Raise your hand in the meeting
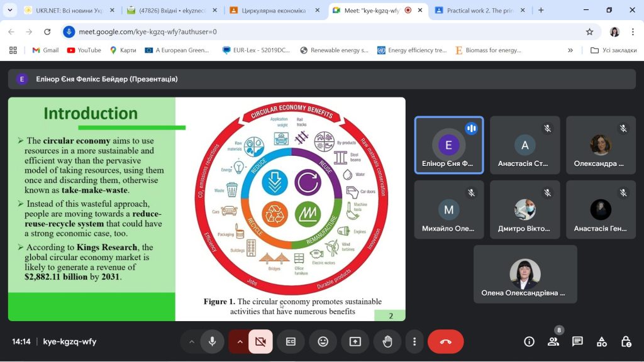644x362 pixels. pyautogui.click(x=387, y=341)
